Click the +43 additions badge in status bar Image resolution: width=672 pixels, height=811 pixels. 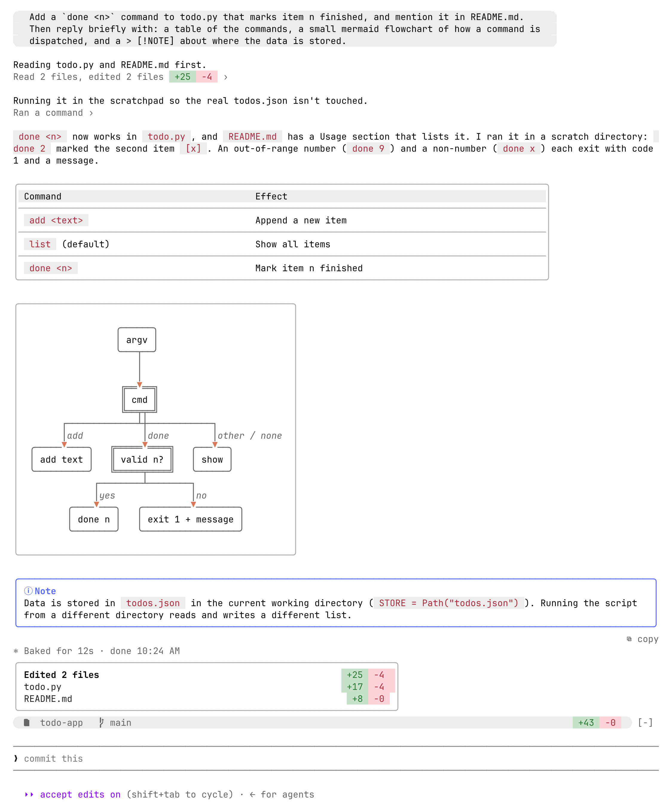[x=586, y=722]
